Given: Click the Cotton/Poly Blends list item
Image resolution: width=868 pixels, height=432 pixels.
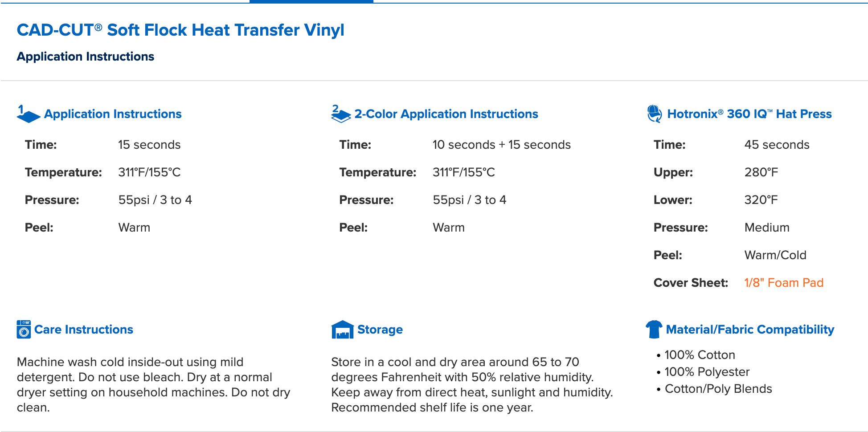Looking at the screenshot, I should 718,389.
